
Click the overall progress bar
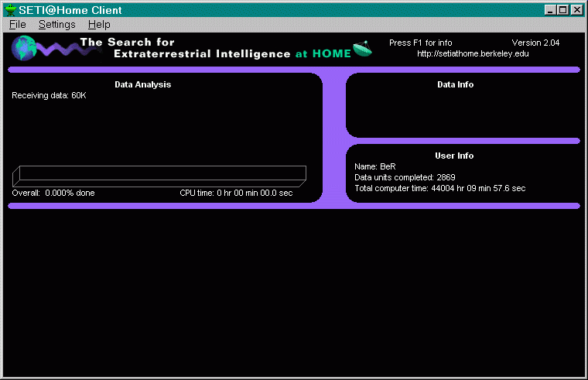159,176
